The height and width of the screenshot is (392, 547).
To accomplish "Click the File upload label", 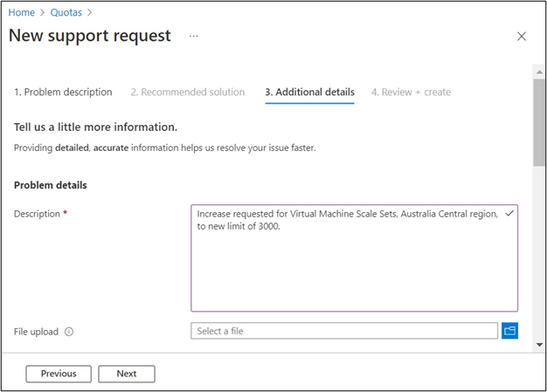I will click(x=38, y=332).
